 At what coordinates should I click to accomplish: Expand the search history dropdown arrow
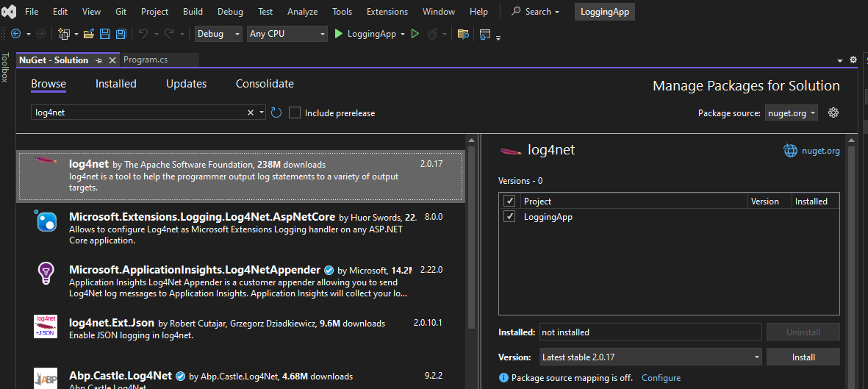point(262,113)
